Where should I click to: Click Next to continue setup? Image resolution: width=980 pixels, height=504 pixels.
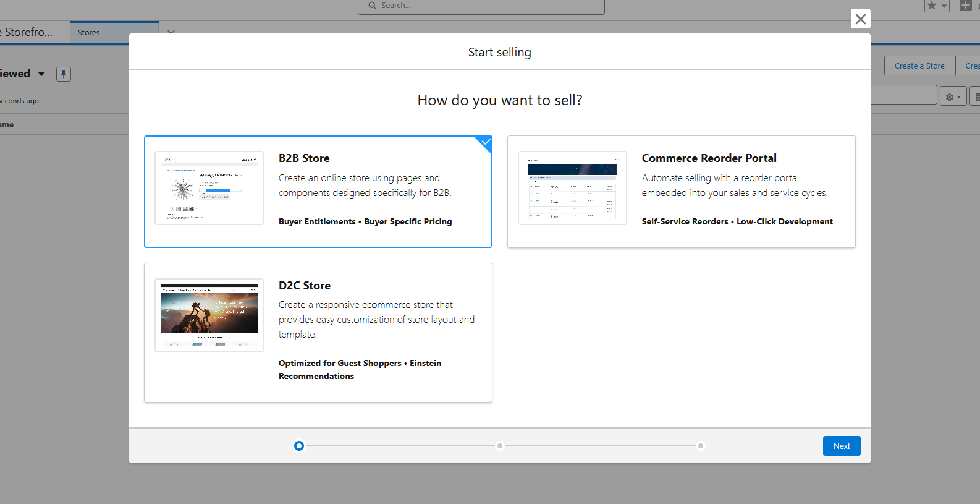tap(841, 446)
